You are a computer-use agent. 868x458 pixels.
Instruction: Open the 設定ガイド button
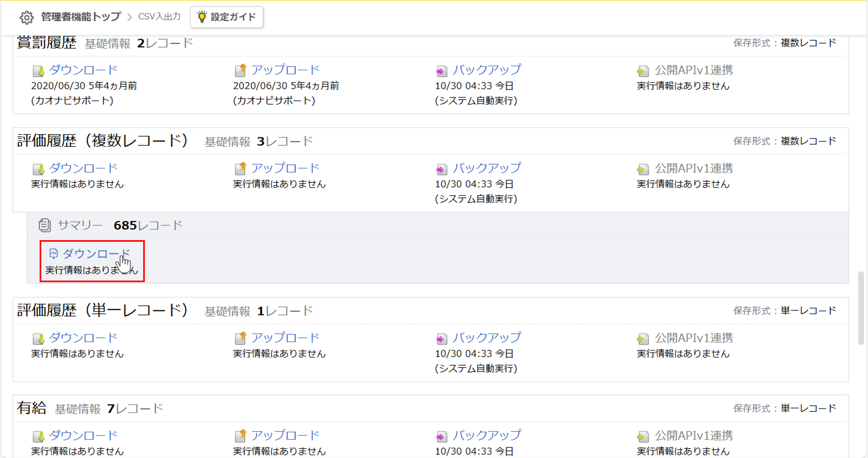[x=227, y=17]
